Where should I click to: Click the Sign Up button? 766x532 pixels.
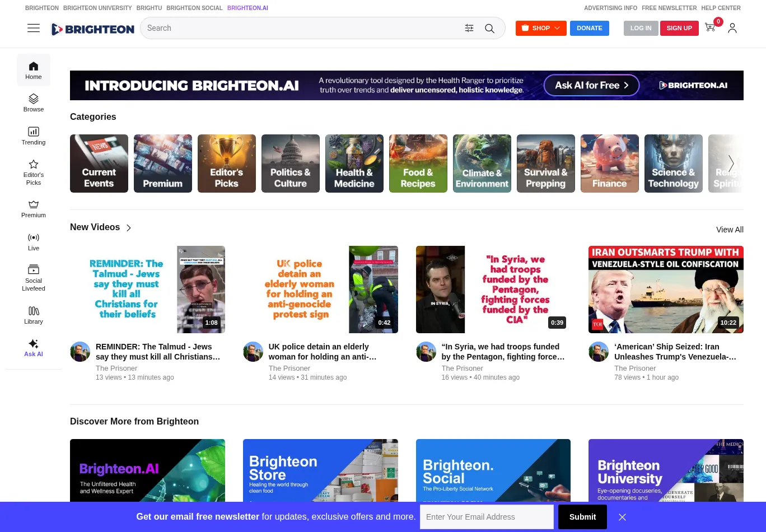pos(679,28)
